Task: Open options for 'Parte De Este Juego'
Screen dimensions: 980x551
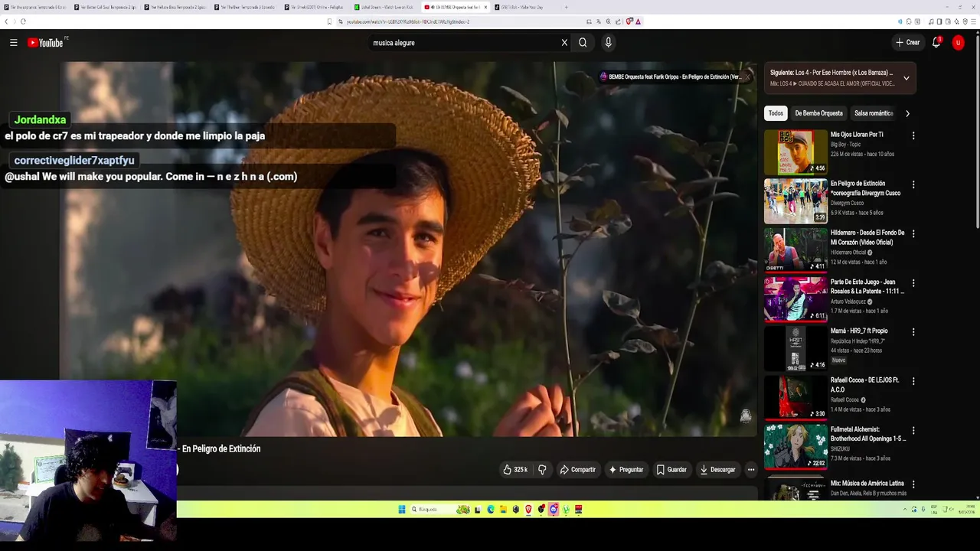Action: click(913, 282)
